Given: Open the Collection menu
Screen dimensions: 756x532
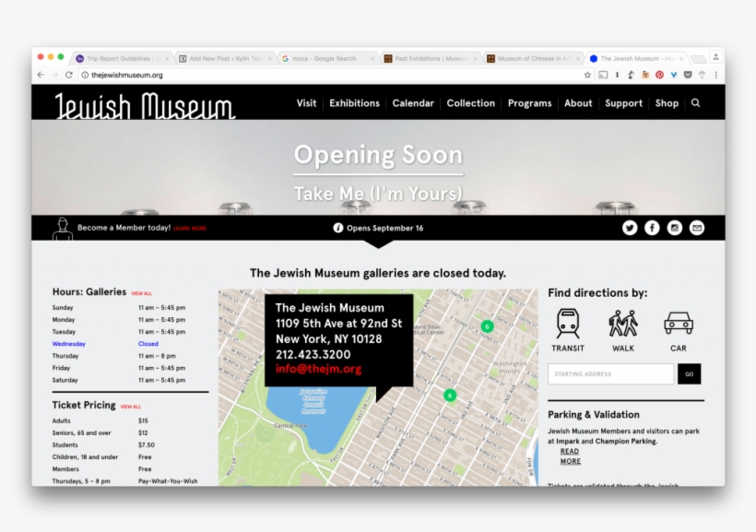Looking at the screenshot, I should coord(470,102).
